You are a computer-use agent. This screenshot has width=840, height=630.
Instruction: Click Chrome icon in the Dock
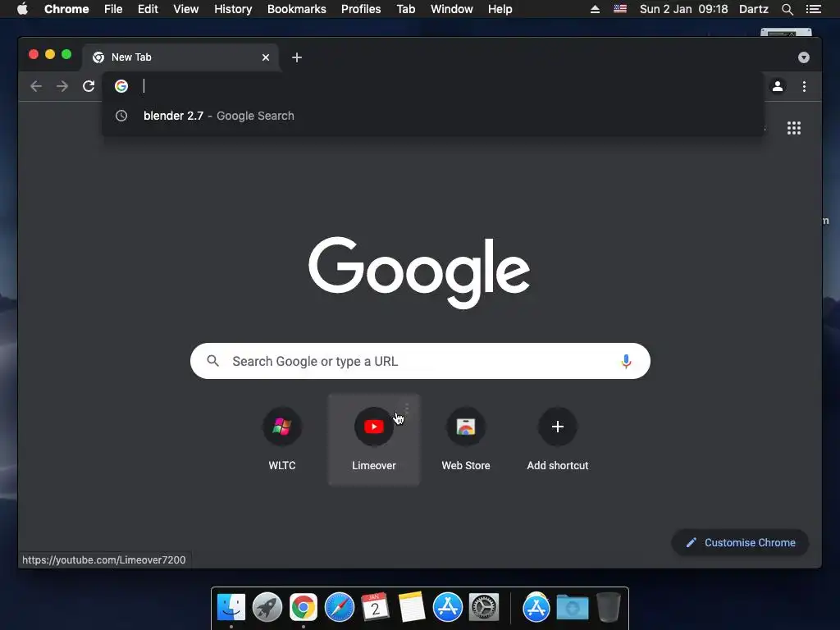point(304,607)
